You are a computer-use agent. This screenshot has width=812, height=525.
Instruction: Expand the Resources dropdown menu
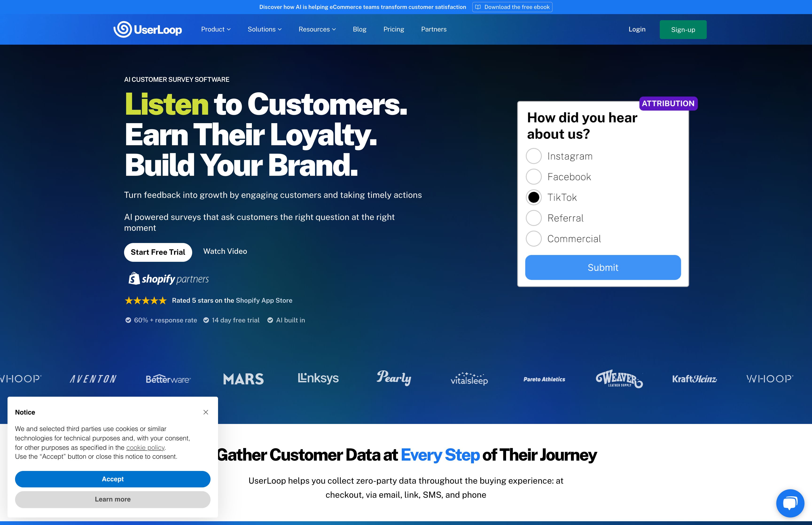pyautogui.click(x=317, y=29)
